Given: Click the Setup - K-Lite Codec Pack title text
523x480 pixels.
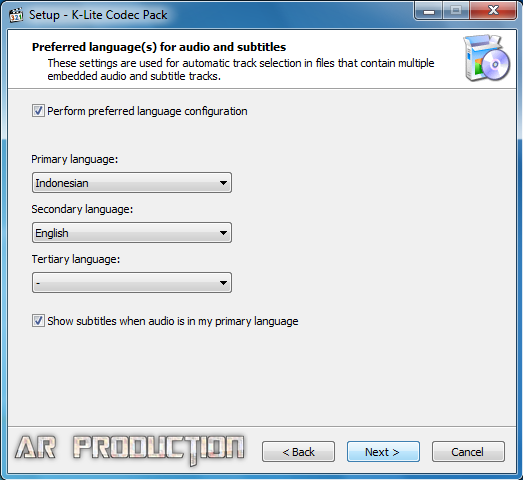Looking at the screenshot, I should coord(98,15).
